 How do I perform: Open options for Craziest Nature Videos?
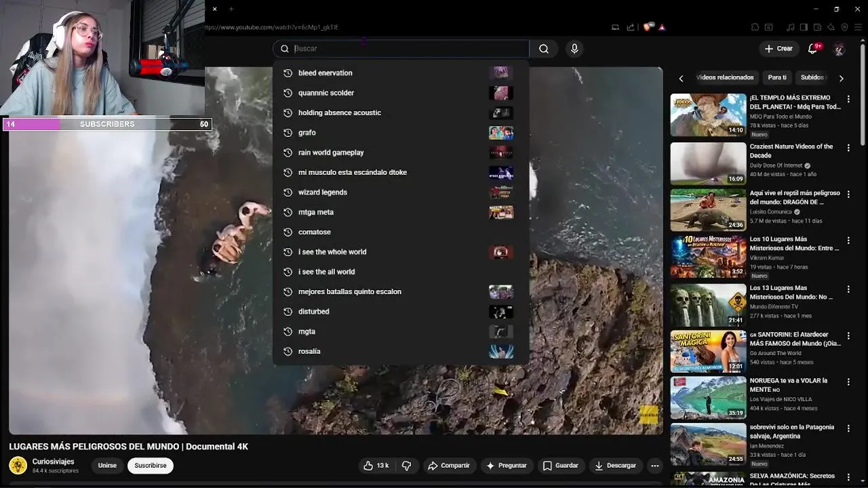tap(848, 148)
